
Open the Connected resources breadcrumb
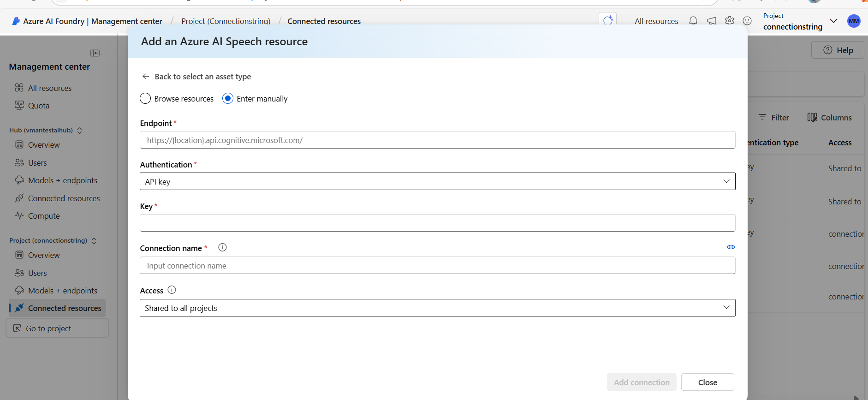(x=324, y=21)
